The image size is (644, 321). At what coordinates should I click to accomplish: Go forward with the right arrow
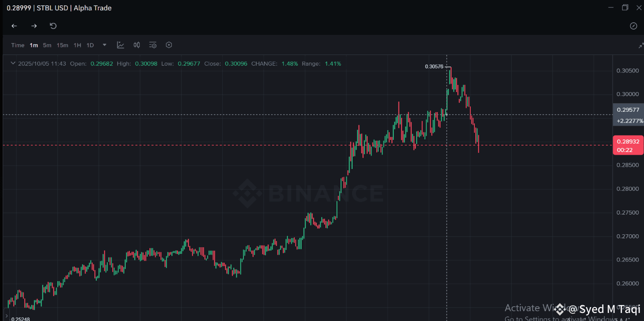tap(34, 26)
